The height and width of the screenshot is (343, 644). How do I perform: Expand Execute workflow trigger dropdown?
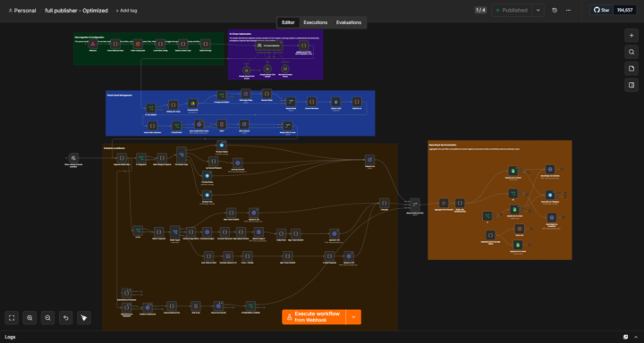(353, 317)
